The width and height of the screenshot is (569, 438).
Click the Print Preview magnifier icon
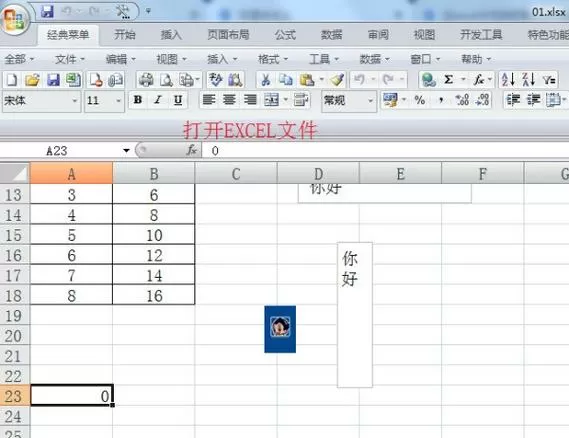tap(167, 80)
